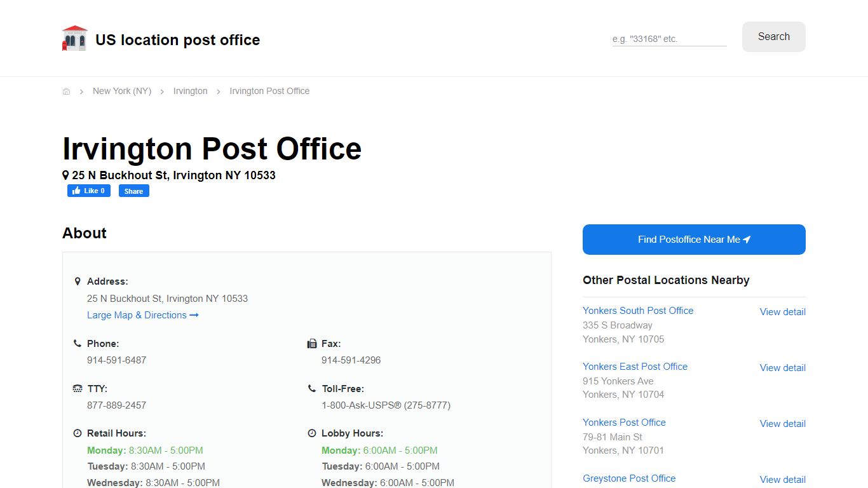
Task: Click Tuesday lobby hours entry
Action: (381, 466)
